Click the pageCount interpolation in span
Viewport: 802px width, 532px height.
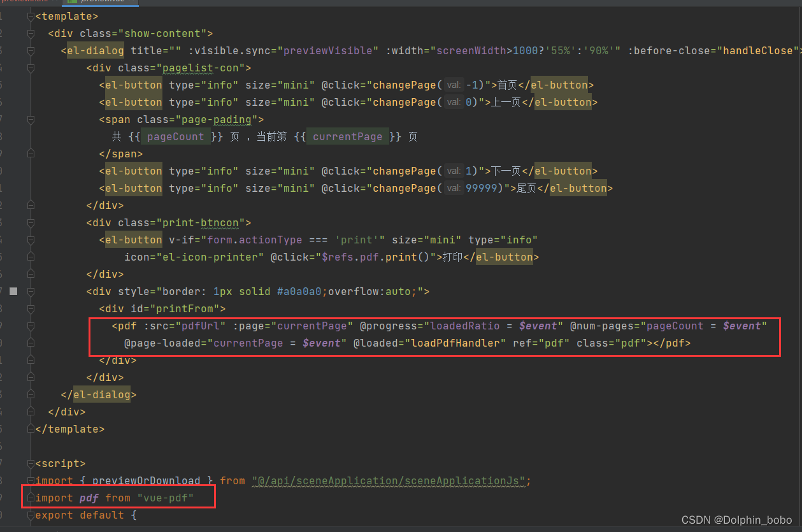175,136
